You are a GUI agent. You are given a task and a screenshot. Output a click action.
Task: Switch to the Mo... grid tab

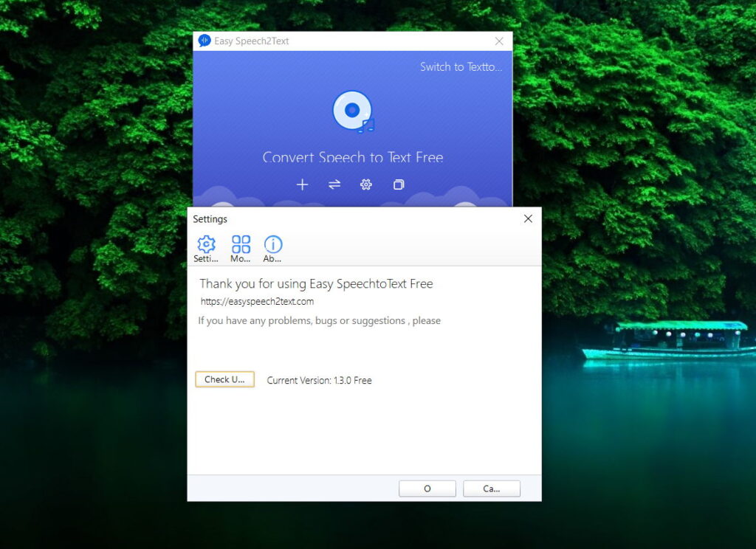point(241,249)
